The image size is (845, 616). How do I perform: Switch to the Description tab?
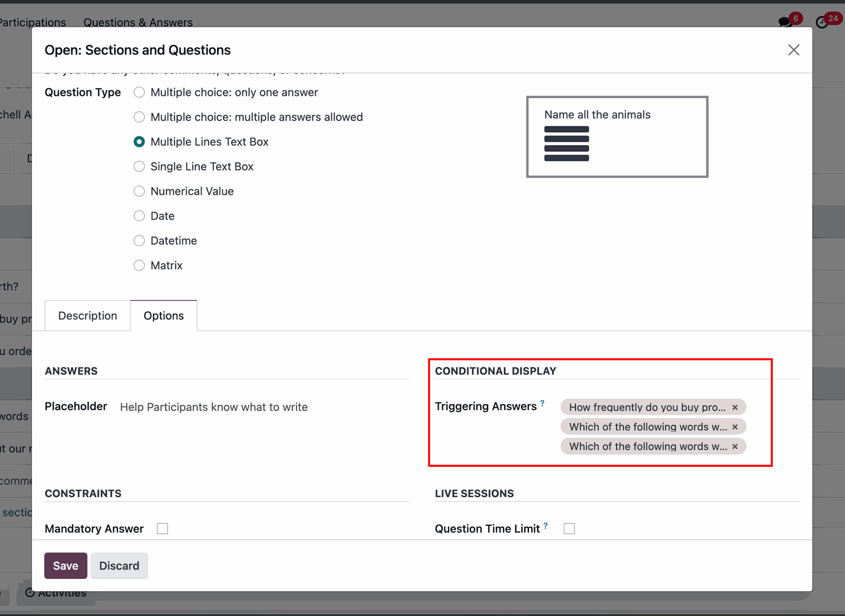pyautogui.click(x=88, y=315)
